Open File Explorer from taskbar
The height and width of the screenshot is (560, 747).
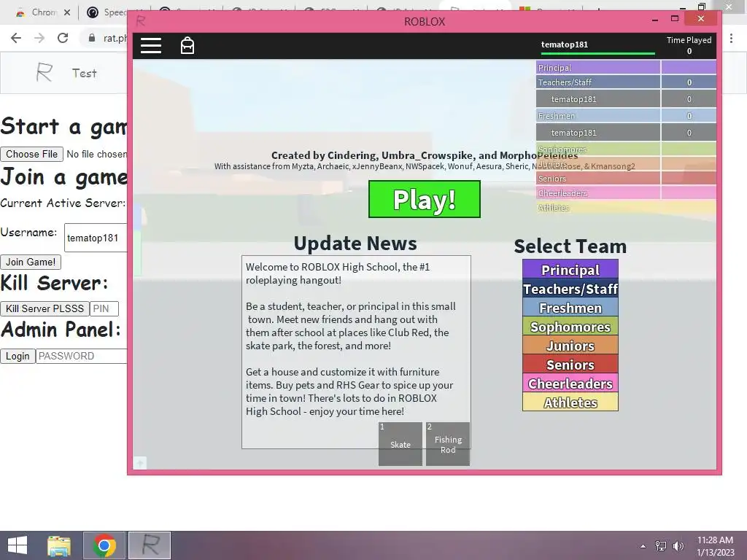pos(58,545)
